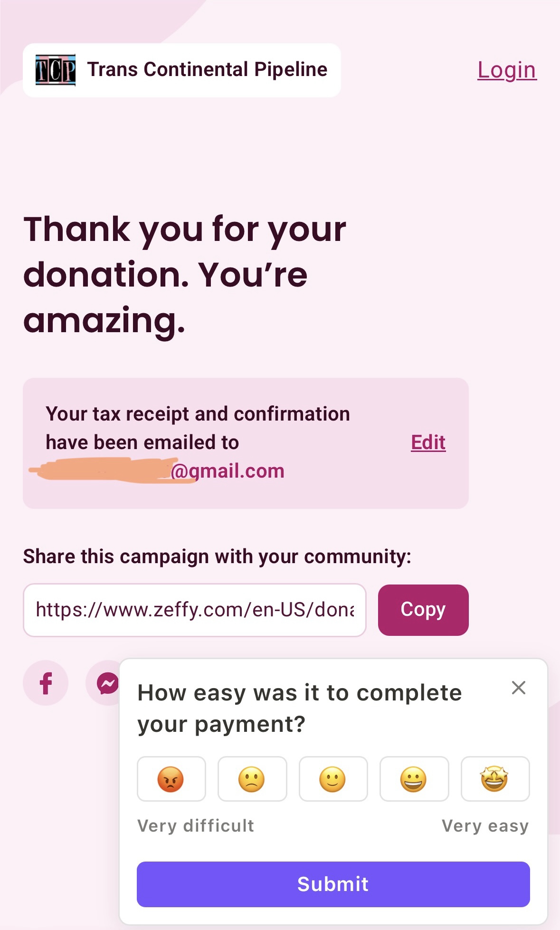The width and height of the screenshot is (560, 930).
Task: Choose the star-eyed face rating
Action: click(494, 779)
